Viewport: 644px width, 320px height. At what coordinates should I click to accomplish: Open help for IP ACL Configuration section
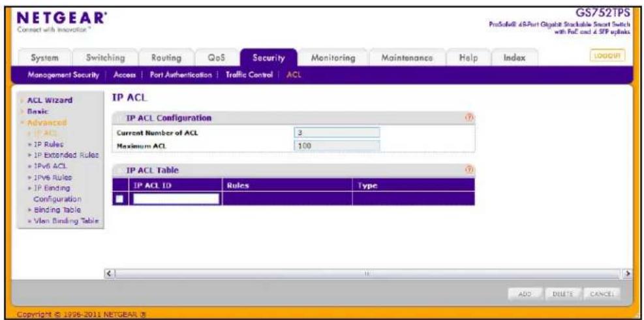click(469, 118)
